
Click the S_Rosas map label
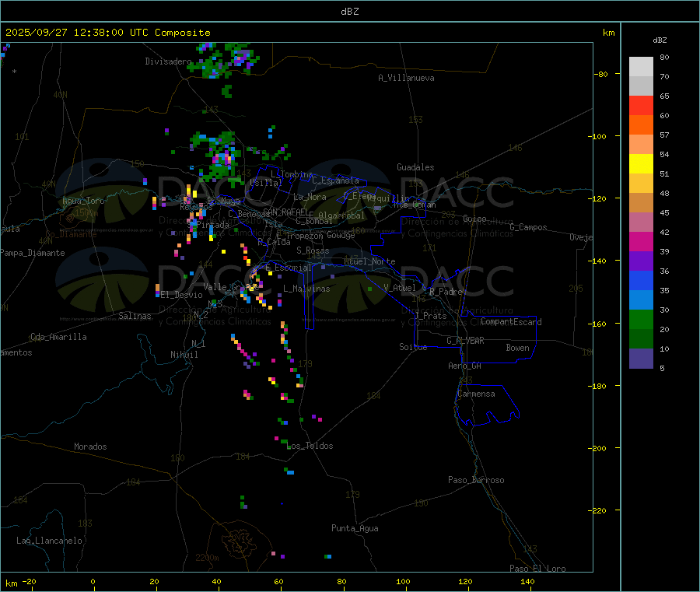click(313, 251)
